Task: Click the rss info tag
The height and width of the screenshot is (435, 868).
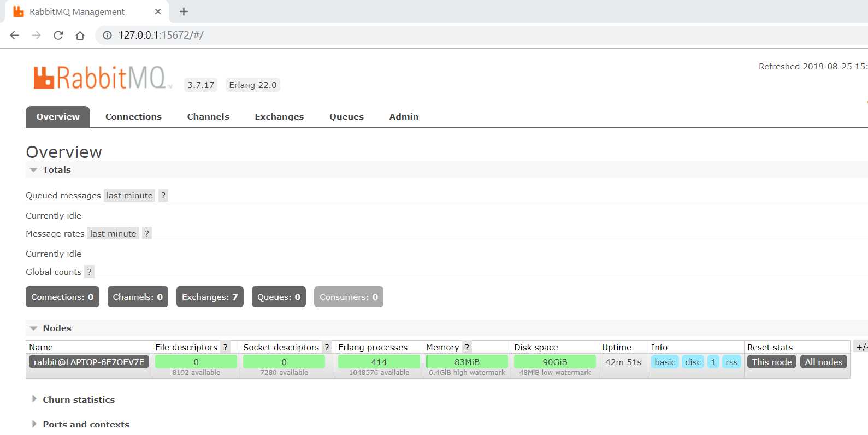Action: point(731,362)
